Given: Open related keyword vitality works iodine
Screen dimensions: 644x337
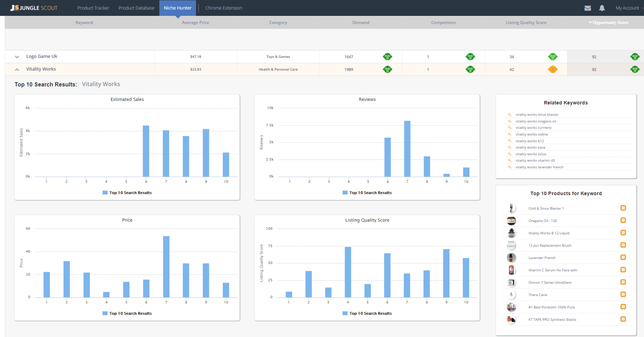Looking at the screenshot, I should tap(532, 134).
